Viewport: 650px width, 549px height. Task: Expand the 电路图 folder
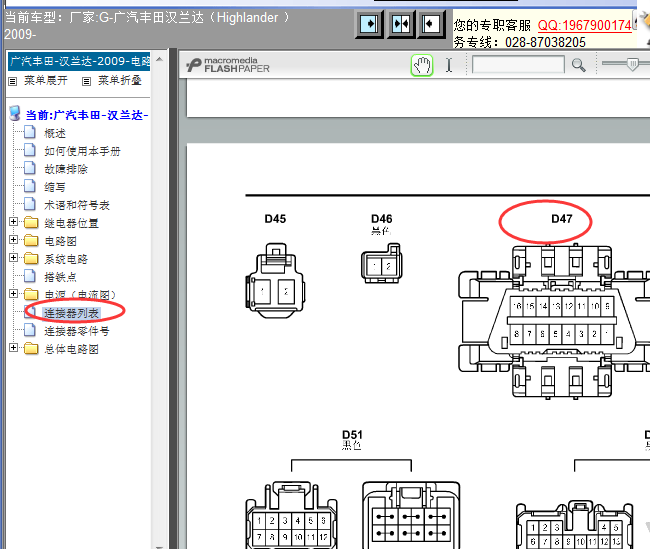pyautogui.click(x=13, y=240)
